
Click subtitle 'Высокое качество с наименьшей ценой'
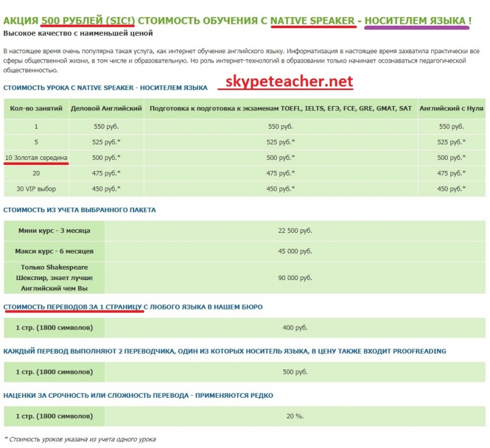78,33
